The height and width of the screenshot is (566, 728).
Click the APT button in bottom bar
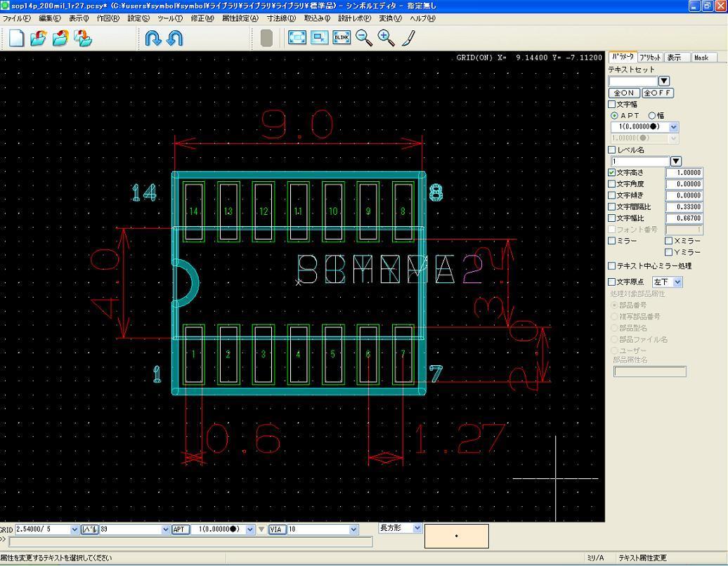click(181, 529)
